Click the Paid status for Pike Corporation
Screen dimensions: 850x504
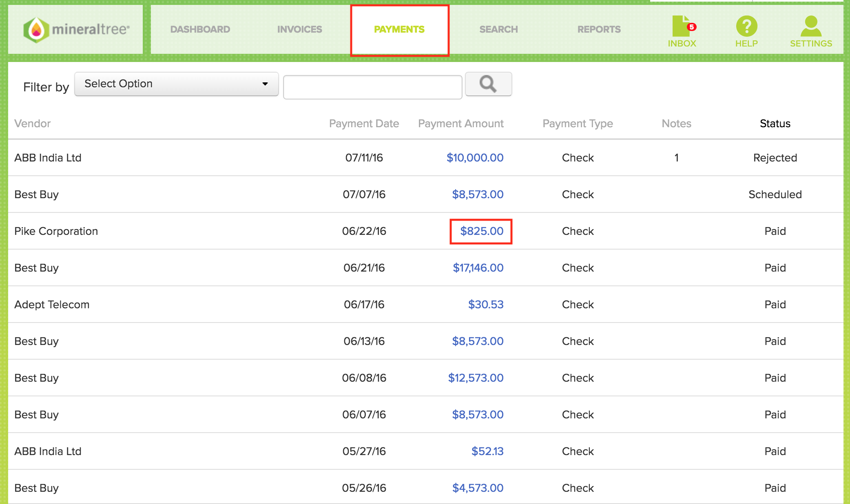coord(775,231)
